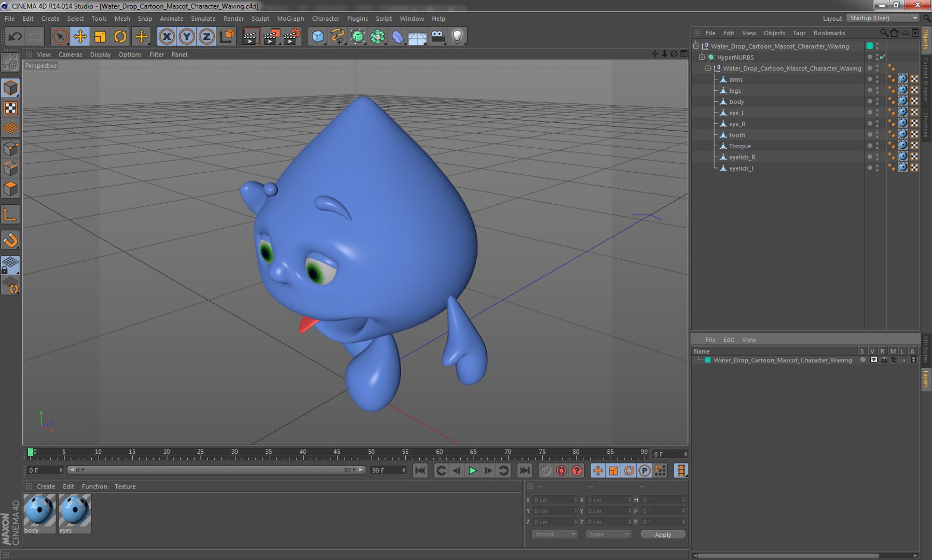This screenshot has height=560, width=932.
Task: Render the active view
Action: pos(251,36)
